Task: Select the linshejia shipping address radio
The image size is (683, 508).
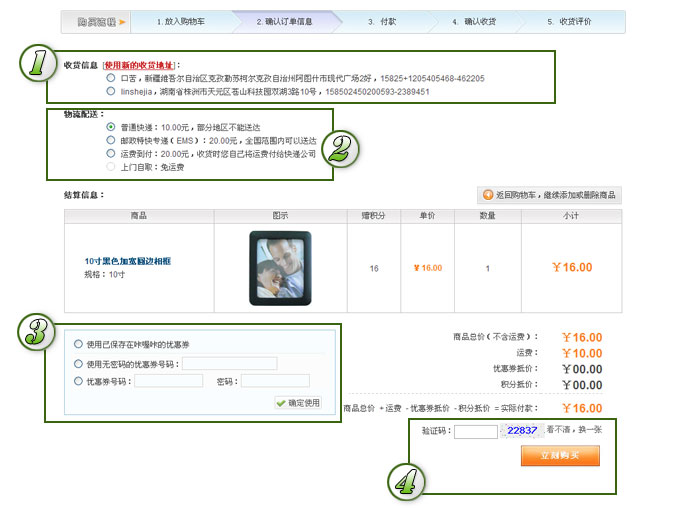Action: 111,91
